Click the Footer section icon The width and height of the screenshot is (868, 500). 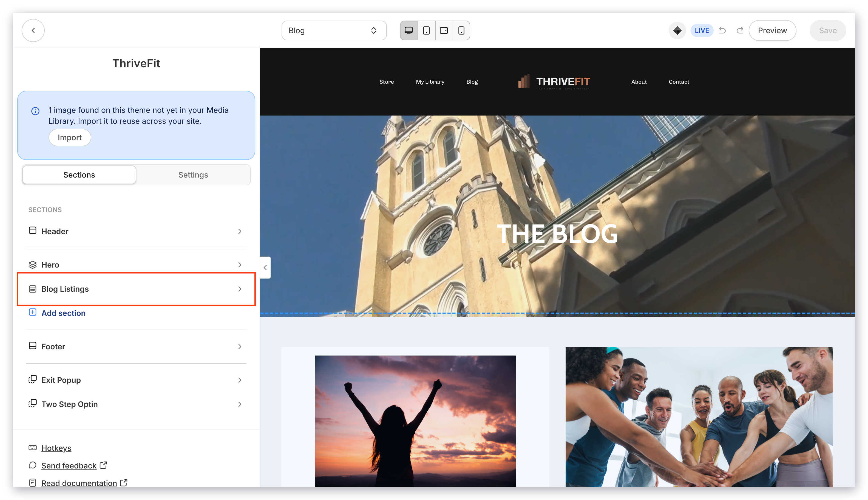coord(33,345)
